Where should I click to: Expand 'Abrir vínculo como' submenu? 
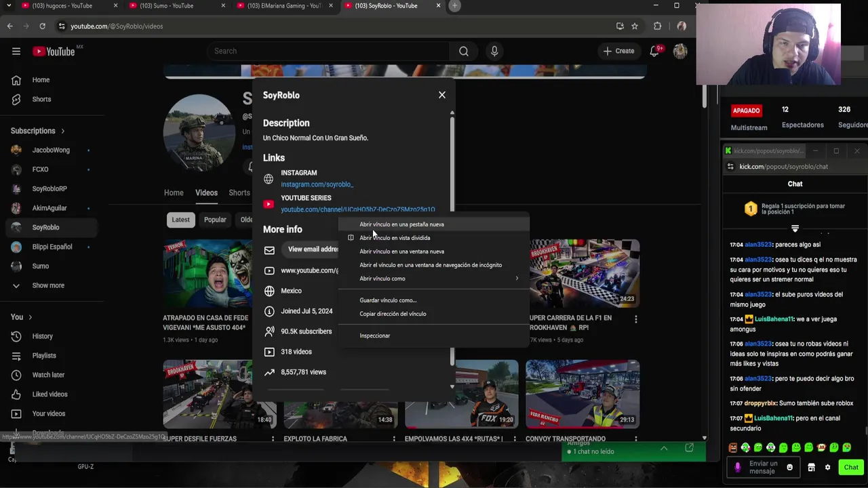(x=434, y=279)
